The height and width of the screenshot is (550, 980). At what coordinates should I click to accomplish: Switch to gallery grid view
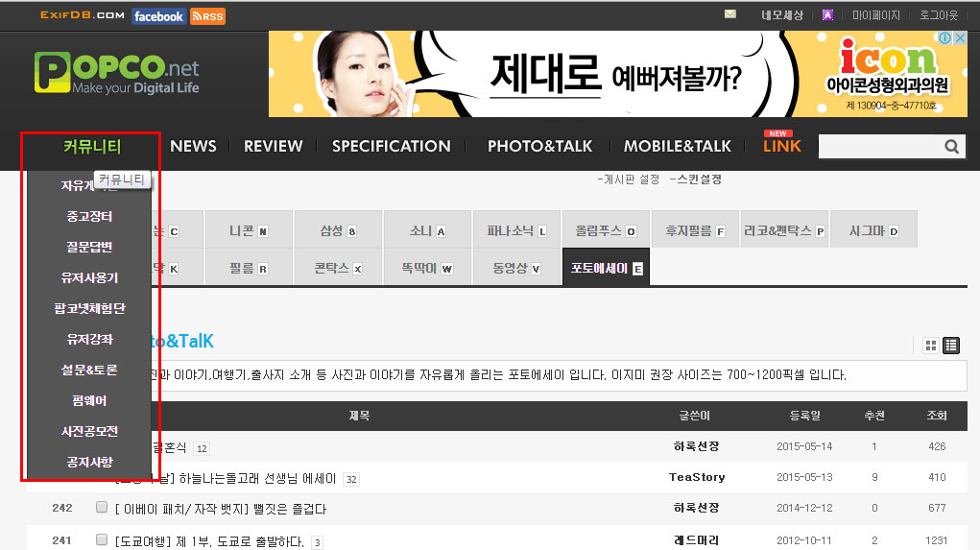click(x=931, y=346)
